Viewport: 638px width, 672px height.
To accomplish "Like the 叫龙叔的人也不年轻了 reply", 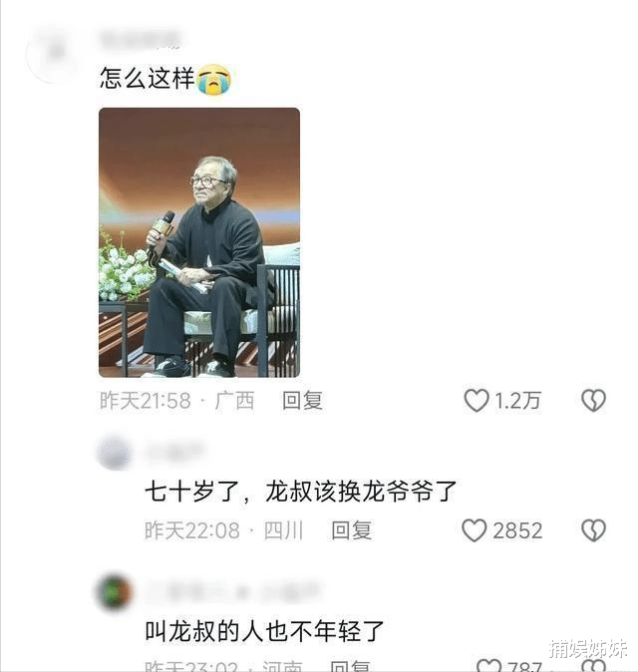I will point(488,666).
